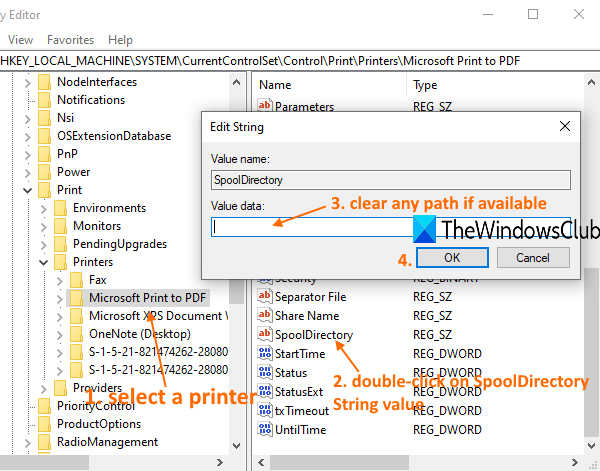Click Cancel in Edit String dialog
This screenshot has width=600, height=471.
[533, 258]
